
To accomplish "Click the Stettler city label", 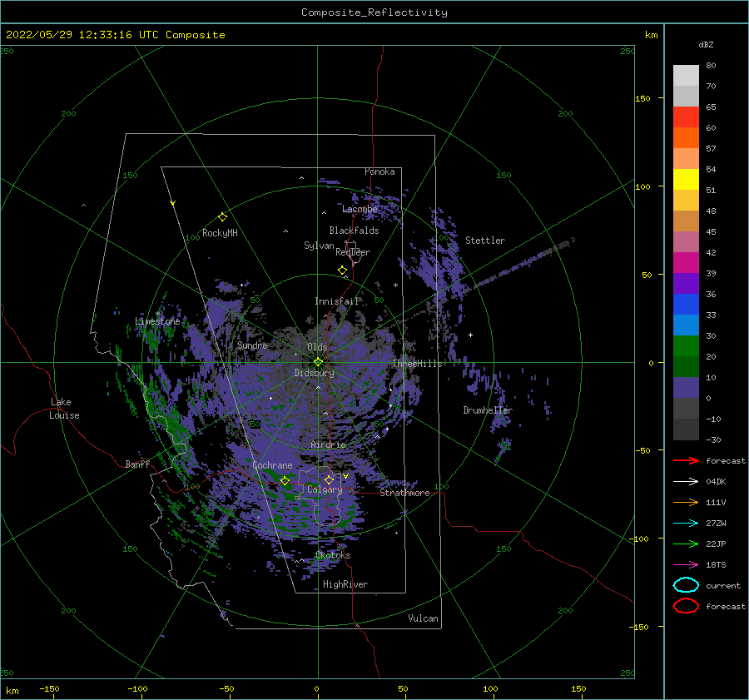I will click(x=485, y=241).
